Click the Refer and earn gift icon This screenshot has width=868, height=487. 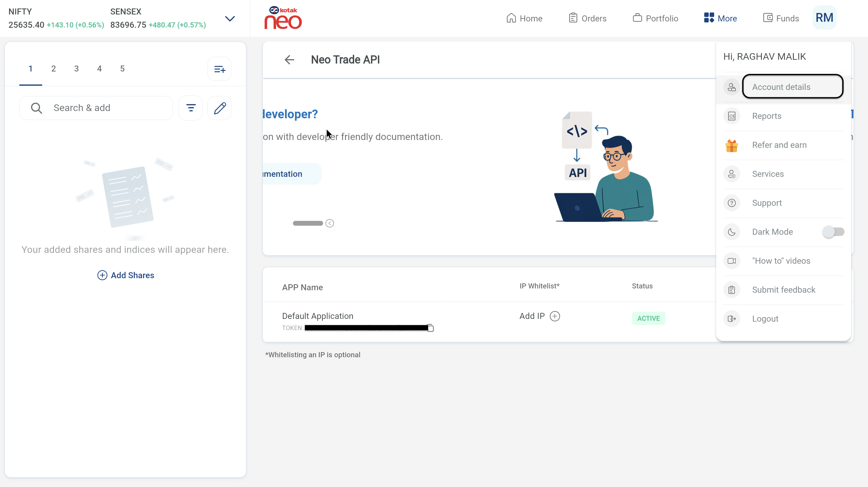click(731, 145)
